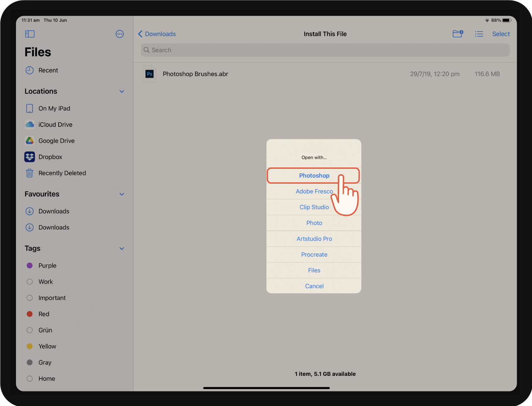Open Dropbox location
The width and height of the screenshot is (532, 406).
[x=43, y=157]
